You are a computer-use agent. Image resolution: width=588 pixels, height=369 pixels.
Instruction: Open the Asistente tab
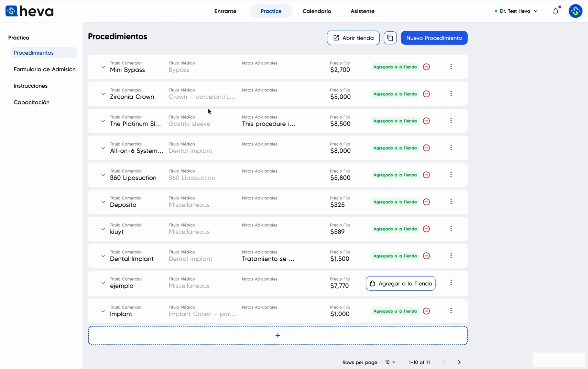tap(362, 11)
